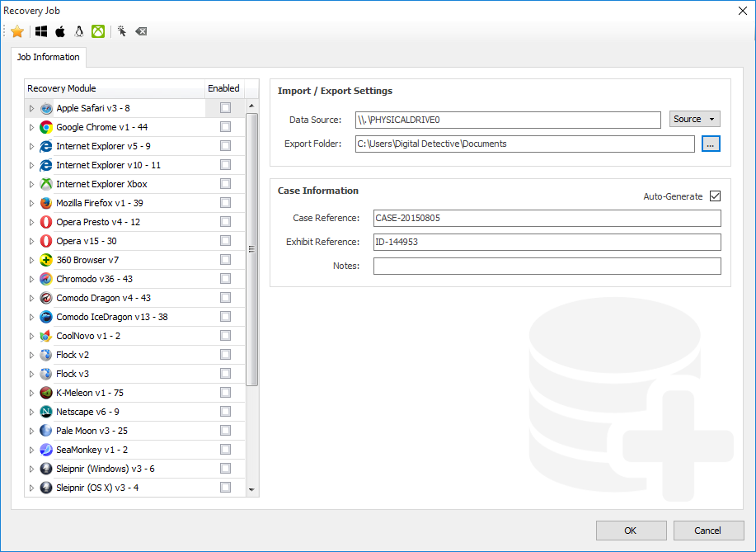Image resolution: width=756 pixels, height=552 pixels.
Task: Click the Chromodo icon
Action: (x=46, y=279)
